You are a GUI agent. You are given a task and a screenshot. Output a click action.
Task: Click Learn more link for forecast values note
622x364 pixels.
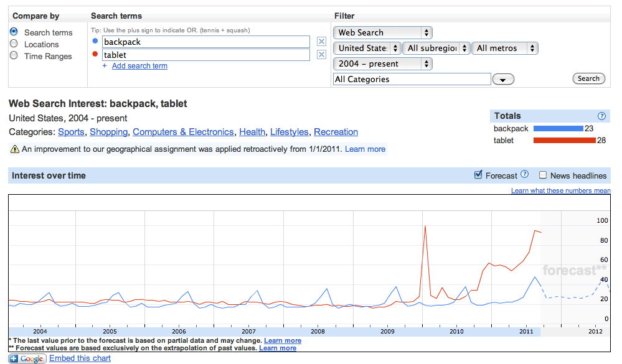coord(278,348)
